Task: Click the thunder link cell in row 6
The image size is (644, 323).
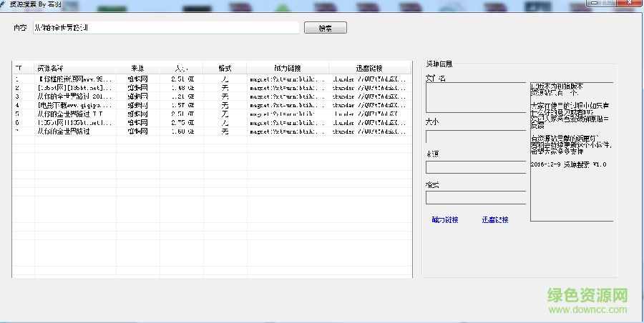Action: point(370,123)
